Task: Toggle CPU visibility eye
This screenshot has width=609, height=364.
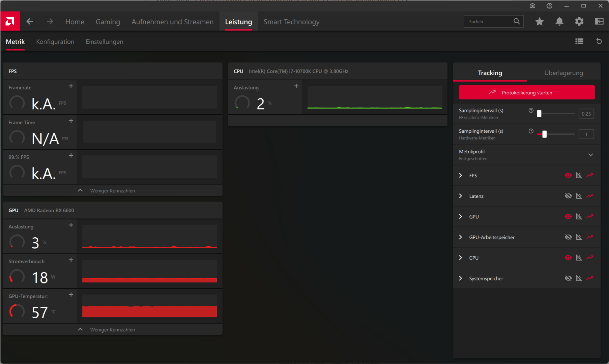Action: [x=568, y=257]
